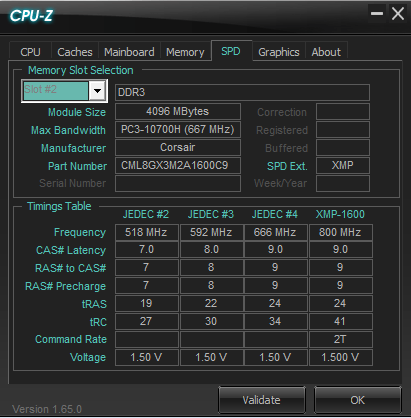Expand the Slot #2 dropdown arrow
Viewport: 411px width, 418px height.
[x=98, y=91]
